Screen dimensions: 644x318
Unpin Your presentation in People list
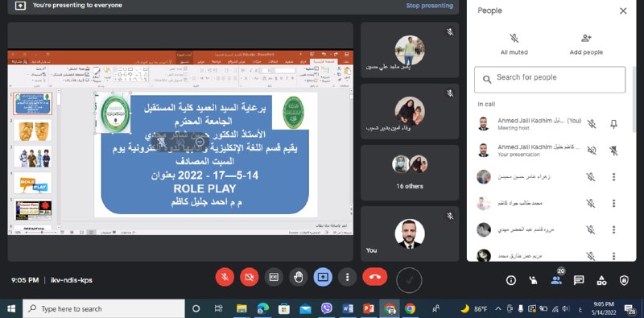[x=613, y=151]
